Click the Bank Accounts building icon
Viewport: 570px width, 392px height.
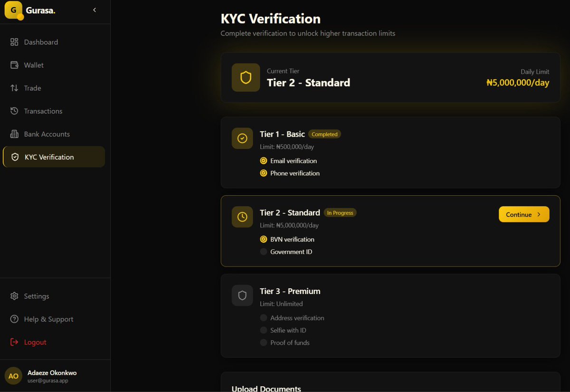pyautogui.click(x=14, y=134)
